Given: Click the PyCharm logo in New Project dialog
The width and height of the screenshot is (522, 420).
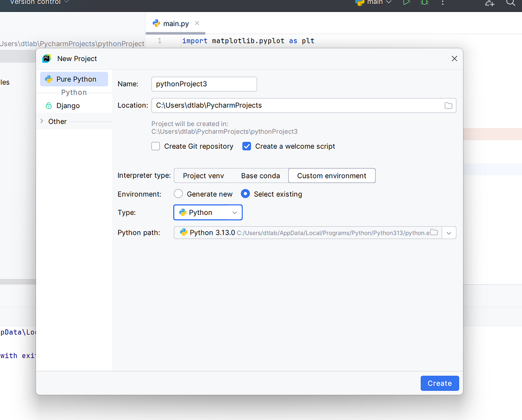Looking at the screenshot, I should [46, 58].
